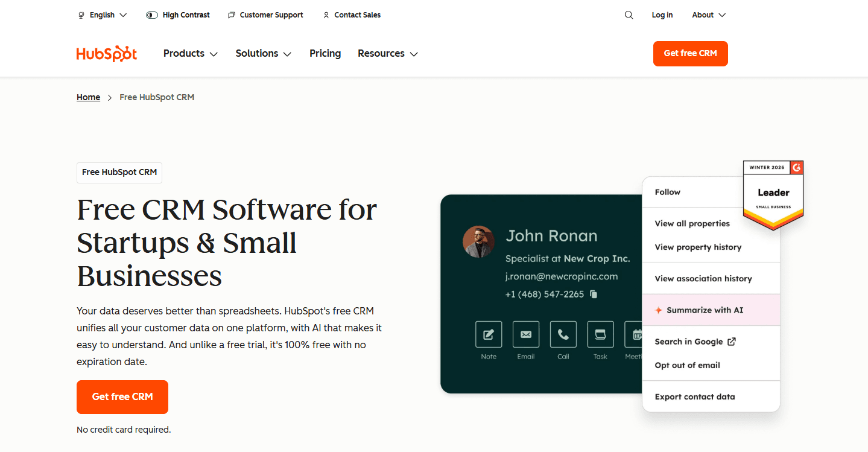Image resolution: width=868 pixels, height=452 pixels.
Task: Select Follow in the contact menu
Action: pos(668,192)
